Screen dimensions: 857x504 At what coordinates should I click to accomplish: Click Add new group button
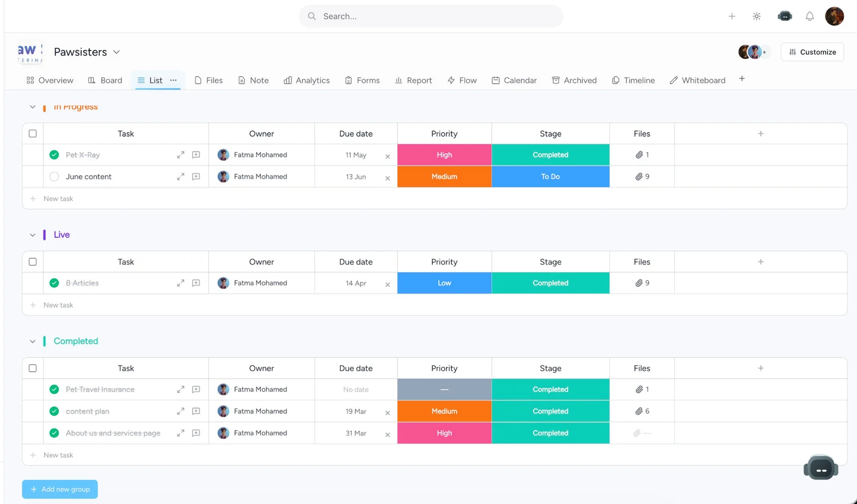[60, 489]
